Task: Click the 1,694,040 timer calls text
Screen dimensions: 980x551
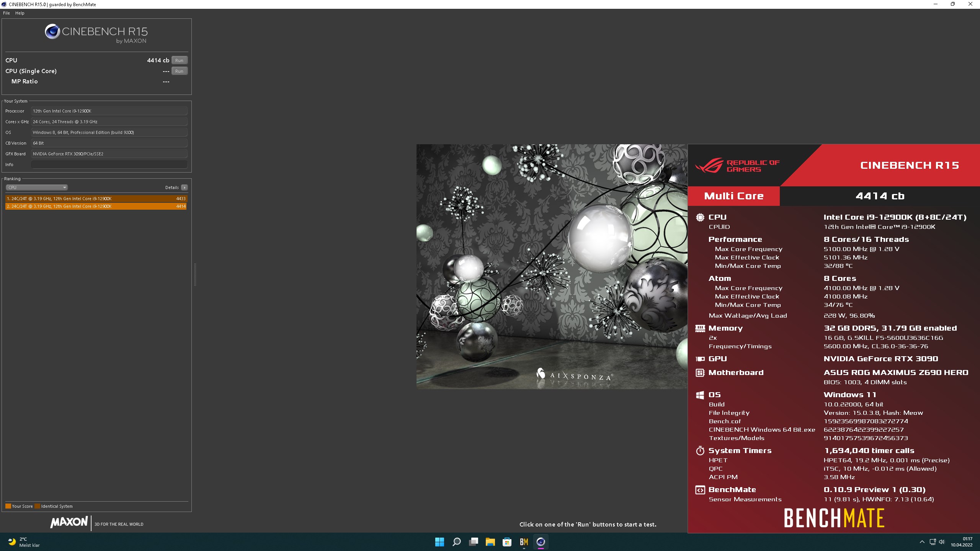Action: point(869,451)
